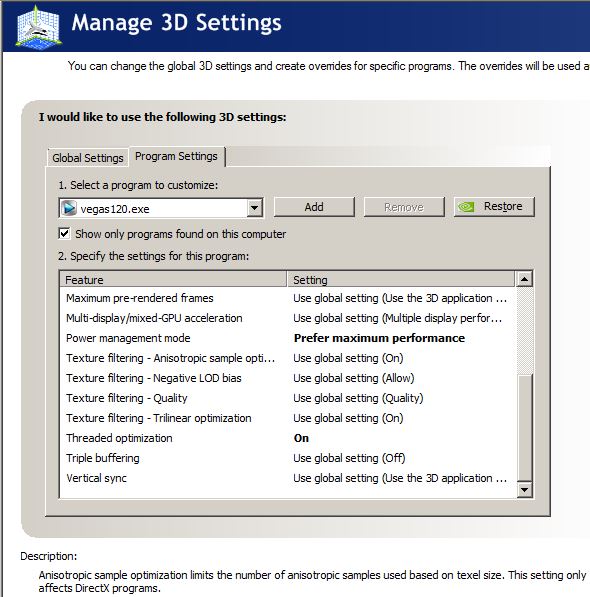The height and width of the screenshot is (597, 590).
Task: Select the Program Settings tab
Action: (x=176, y=156)
